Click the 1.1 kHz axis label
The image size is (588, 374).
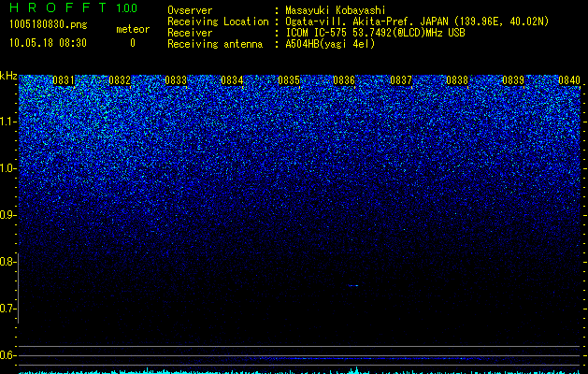[7, 122]
